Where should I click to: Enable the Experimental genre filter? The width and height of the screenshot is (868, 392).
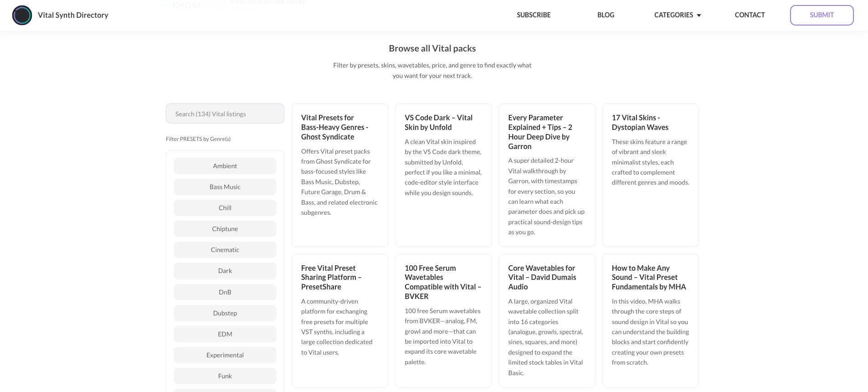tap(225, 355)
